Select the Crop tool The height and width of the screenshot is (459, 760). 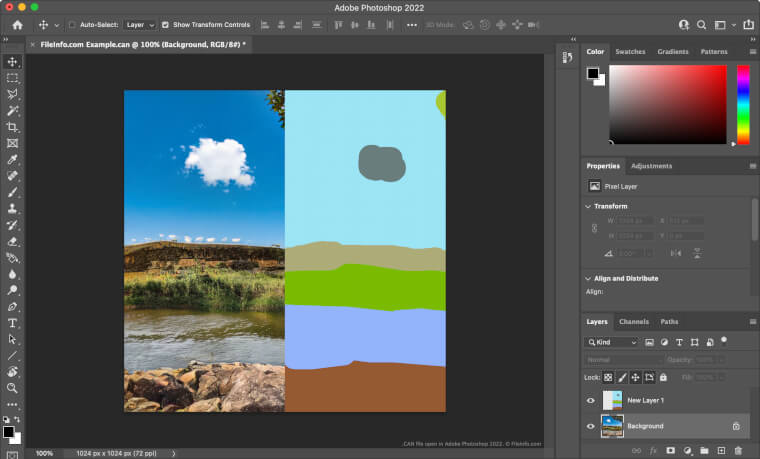[x=12, y=127]
